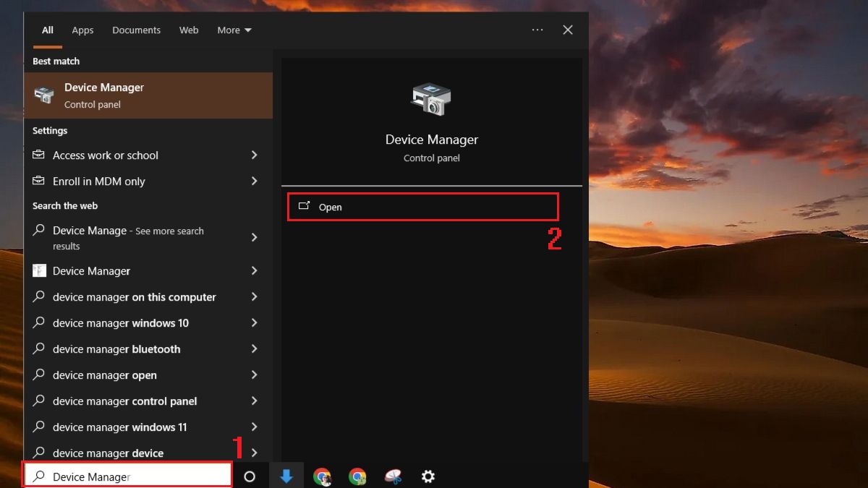The width and height of the screenshot is (868, 488).
Task: Expand arrow for See more search results
Action: 254,238
